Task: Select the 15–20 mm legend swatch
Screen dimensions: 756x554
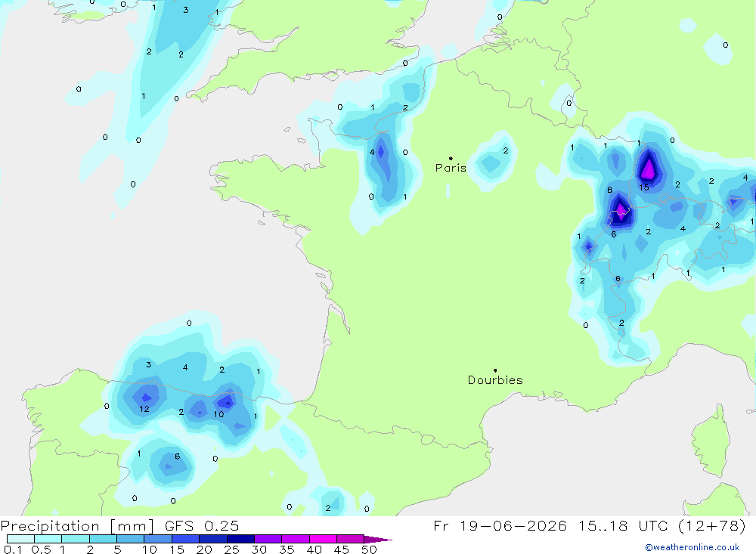Action: coord(186,539)
